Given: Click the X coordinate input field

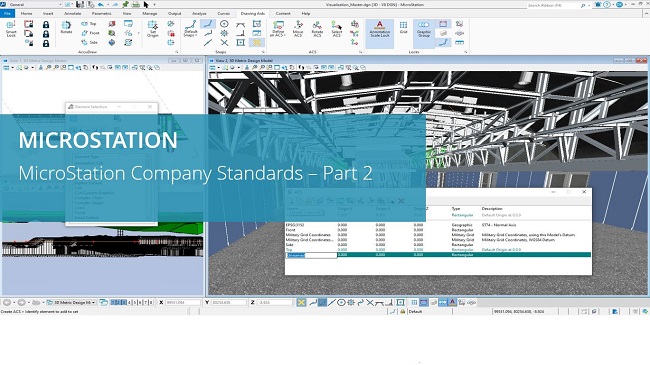Looking at the screenshot, I should click(x=182, y=302).
